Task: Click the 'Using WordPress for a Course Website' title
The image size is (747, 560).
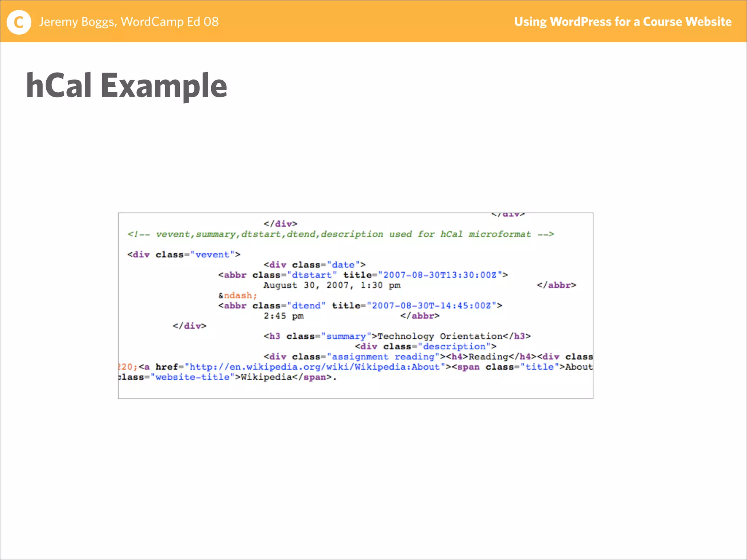Action: click(x=623, y=22)
